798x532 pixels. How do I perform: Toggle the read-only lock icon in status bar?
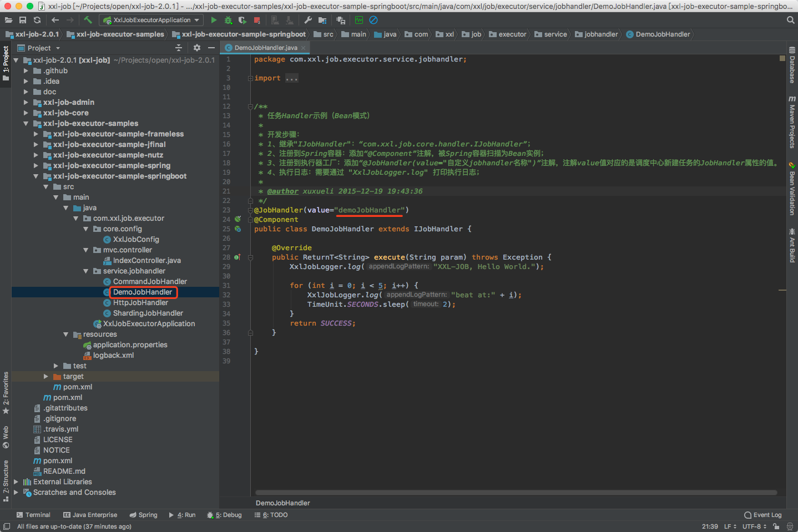[776, 526]
